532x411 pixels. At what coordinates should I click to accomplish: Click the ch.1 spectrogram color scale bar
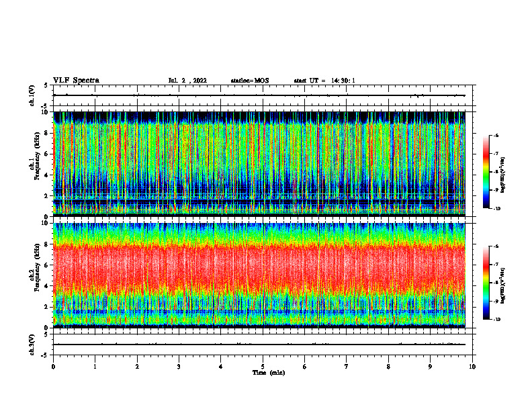point(486,172)
